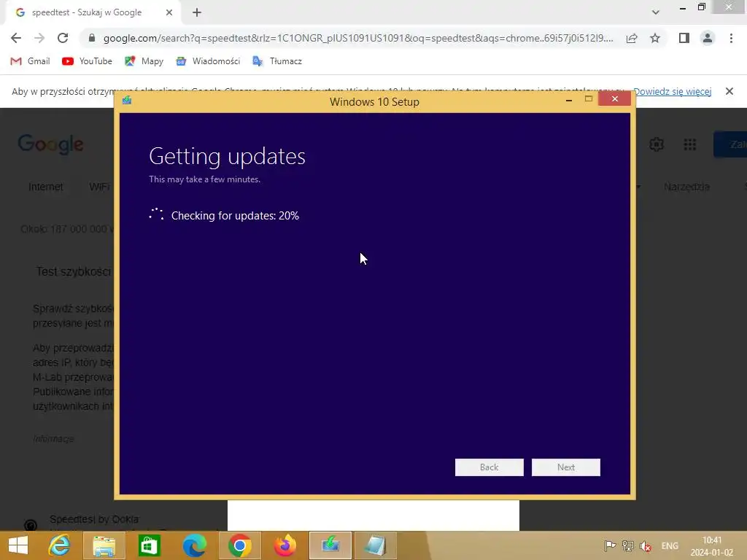
Task: Share this page from the address bar
Action: tap(632, 38)
